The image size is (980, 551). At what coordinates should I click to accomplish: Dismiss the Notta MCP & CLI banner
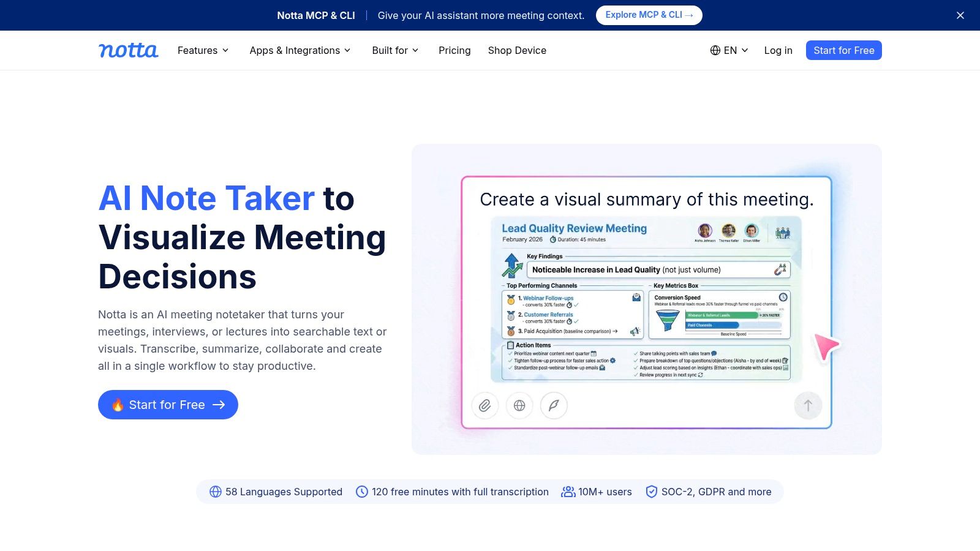click(960, 15)
